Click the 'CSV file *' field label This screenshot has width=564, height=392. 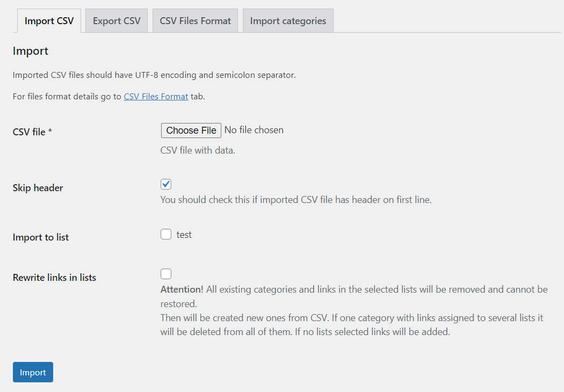32,132
